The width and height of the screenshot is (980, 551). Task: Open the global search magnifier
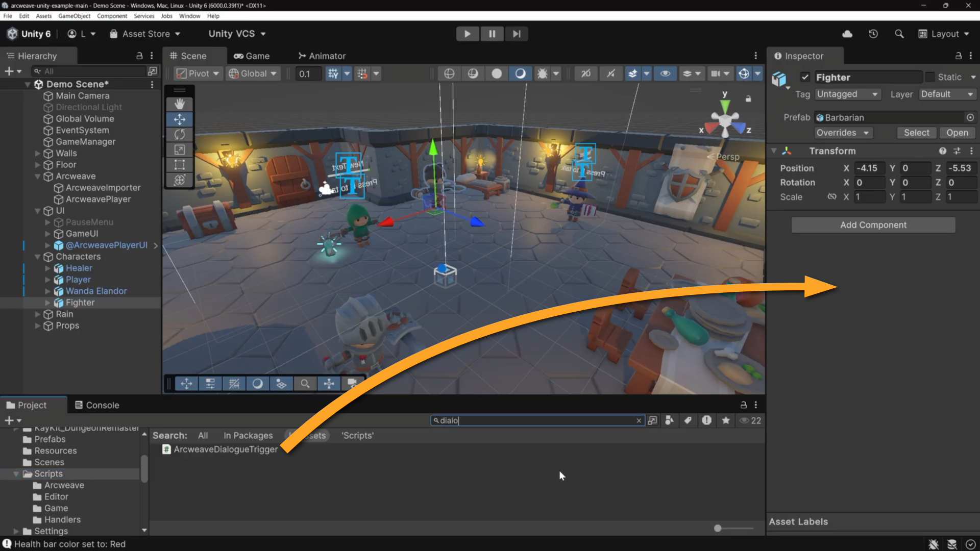[x=899, y=34]
